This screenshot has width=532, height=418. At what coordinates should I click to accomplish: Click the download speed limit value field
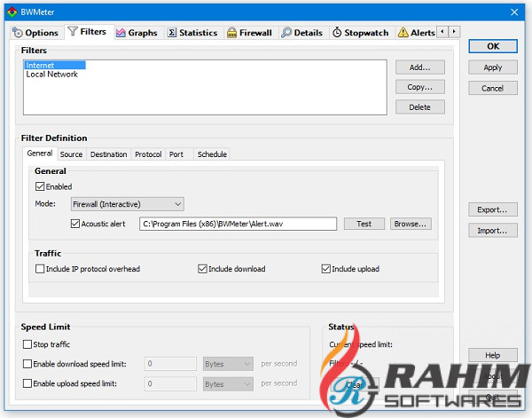[x=170, y=364]
